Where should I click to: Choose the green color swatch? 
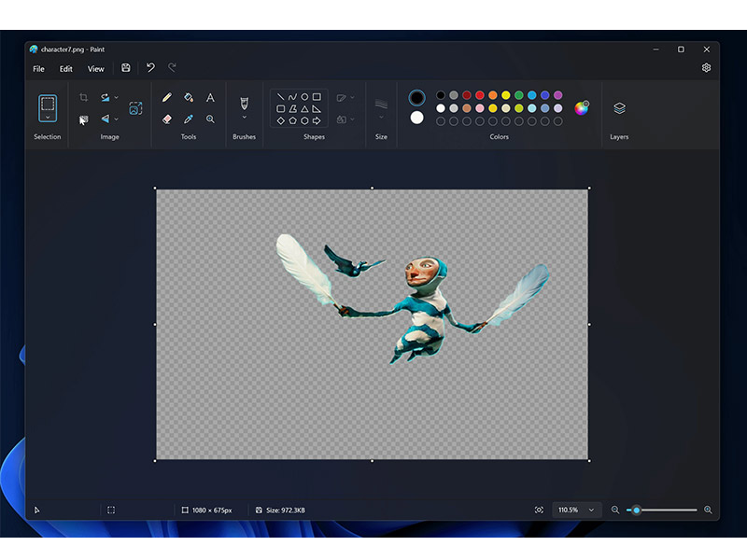519,95
